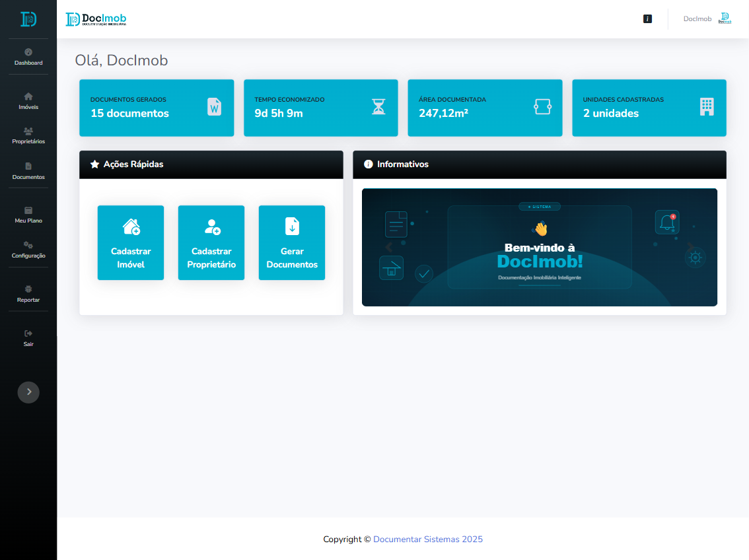Click the Gerar Documentos button
This screenshot has width=749, height=560.
point(292,242)
